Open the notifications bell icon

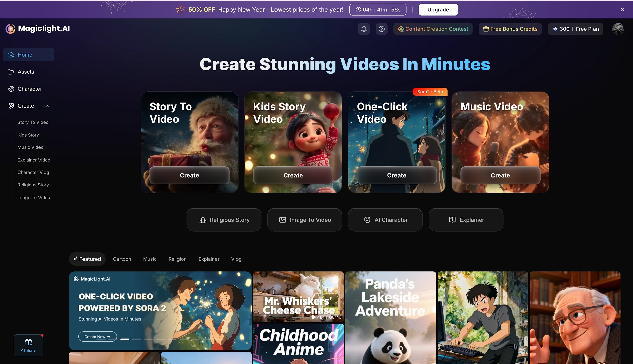(x=364, y=29)
